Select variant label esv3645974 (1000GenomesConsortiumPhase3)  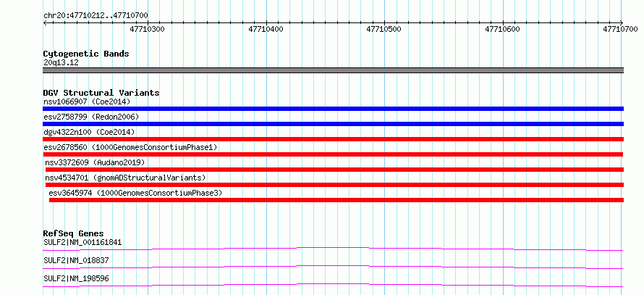(x=135, y=193)
